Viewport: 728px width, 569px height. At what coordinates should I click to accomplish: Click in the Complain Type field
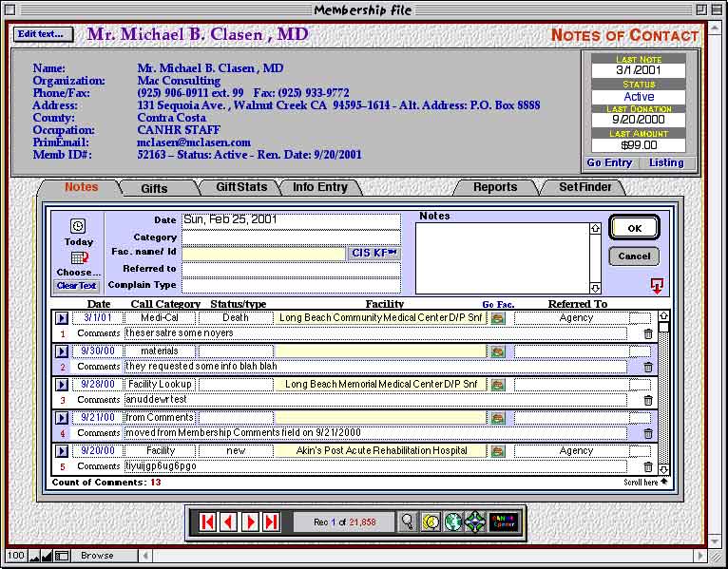point(291,285)
